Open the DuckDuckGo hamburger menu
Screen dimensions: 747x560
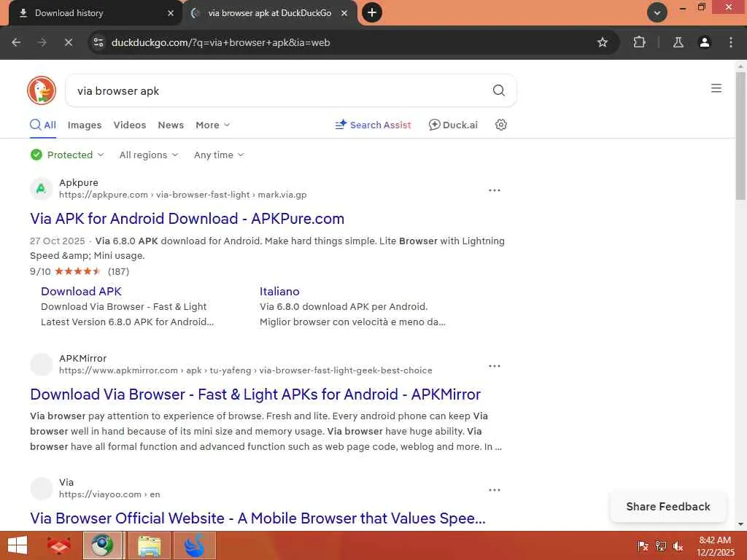[716, 88]
